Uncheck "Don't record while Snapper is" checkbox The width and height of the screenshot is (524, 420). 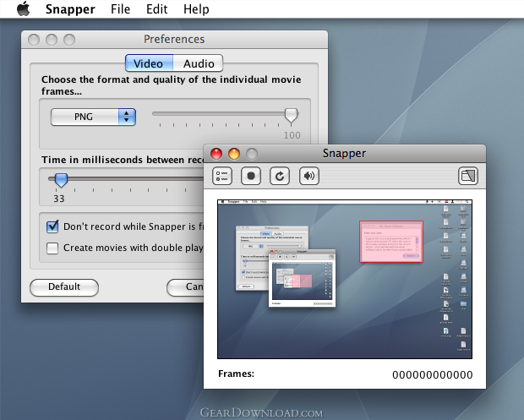click(x=52, y=226)
